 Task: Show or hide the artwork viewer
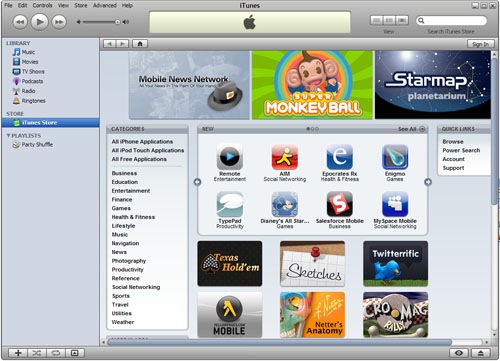pos(75,353)
